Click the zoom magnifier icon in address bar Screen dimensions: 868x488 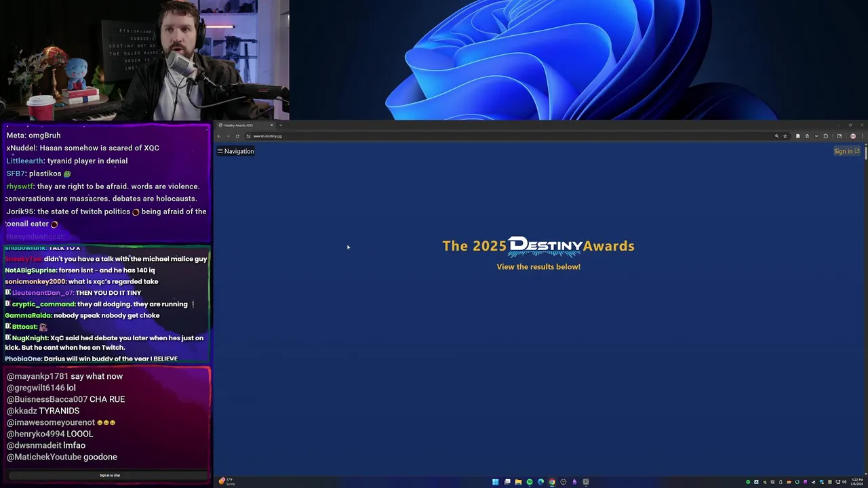coord(777,136)
